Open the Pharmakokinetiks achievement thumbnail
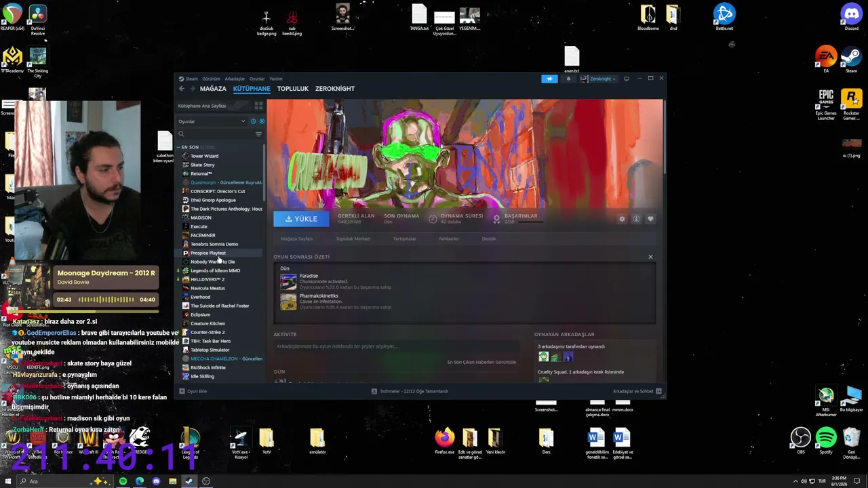The height and width of the screenshot is (488, 868). coord(288,302)
